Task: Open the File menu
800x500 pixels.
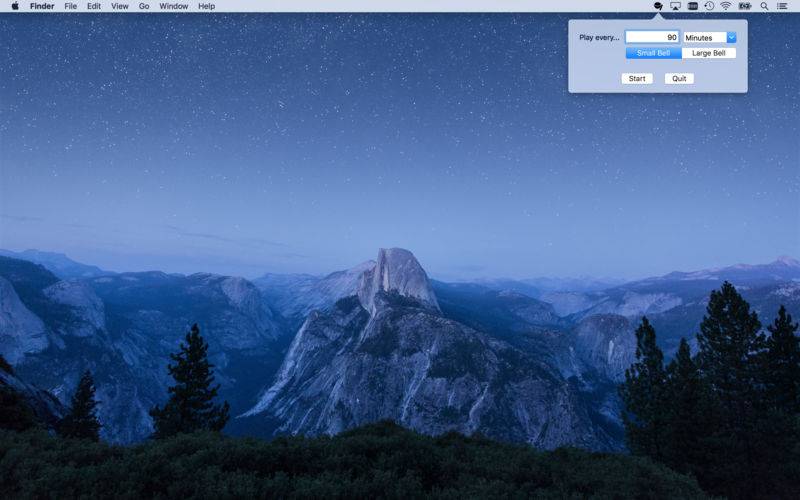Action: coord(70,6)
